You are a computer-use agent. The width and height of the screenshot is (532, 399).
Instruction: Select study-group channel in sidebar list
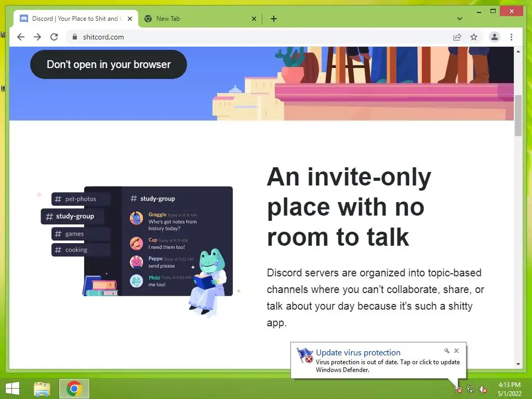(x=73, y=216)
